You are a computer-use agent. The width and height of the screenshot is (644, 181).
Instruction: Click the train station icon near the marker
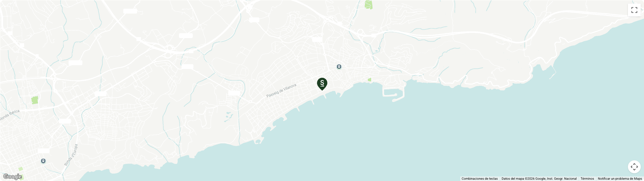[339, 67]
